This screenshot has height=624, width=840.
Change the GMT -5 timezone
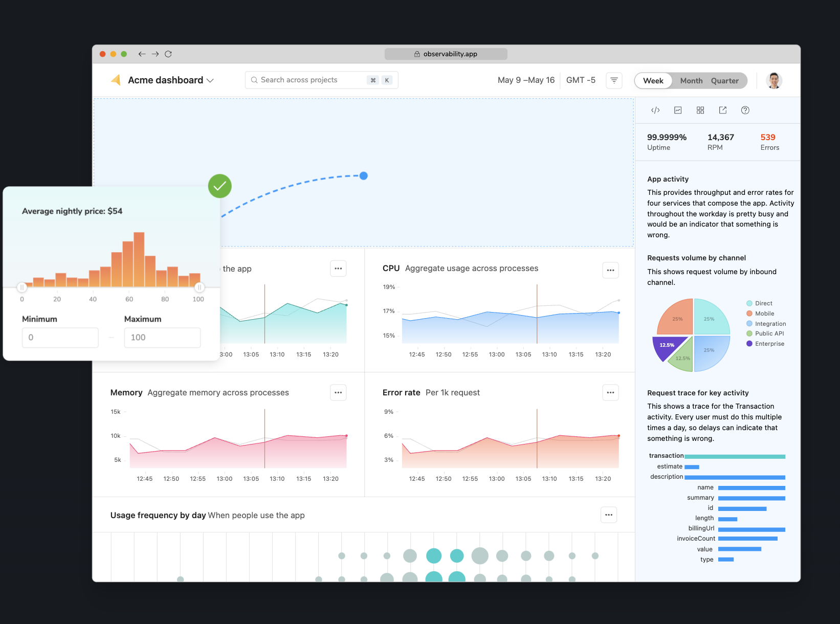pyautogui.click(x=581, y=80)
